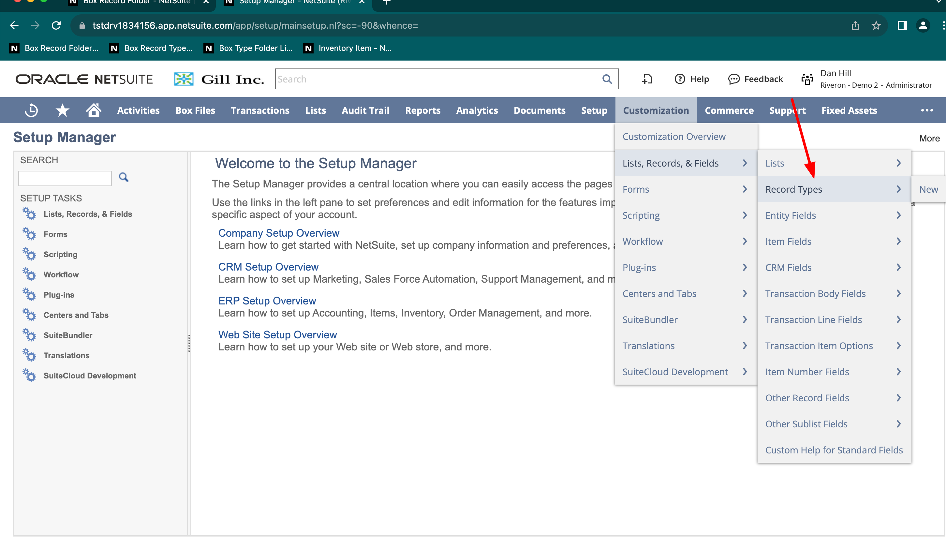Select Customization Overview menu item
The width and height of the screenshot is (946, 560).
point(674,137)
